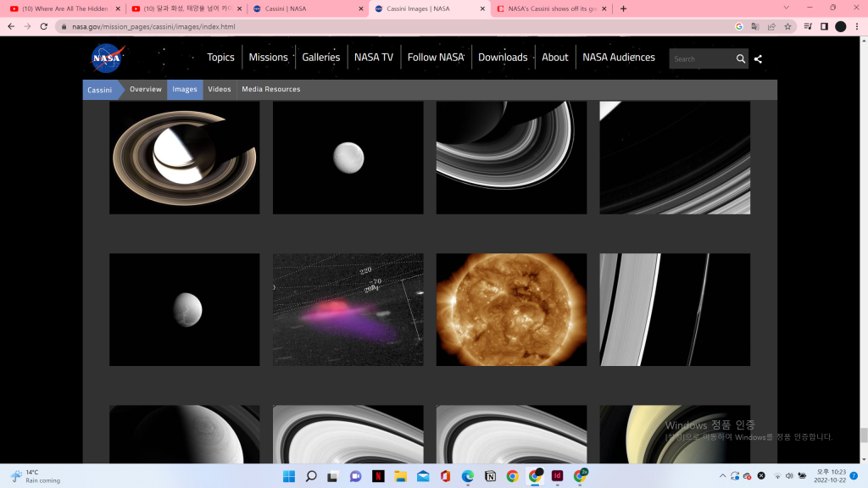Open the NASA Audiences menu
The height and width of the screenshot is (488, 868).
click(x=618, y=57)
